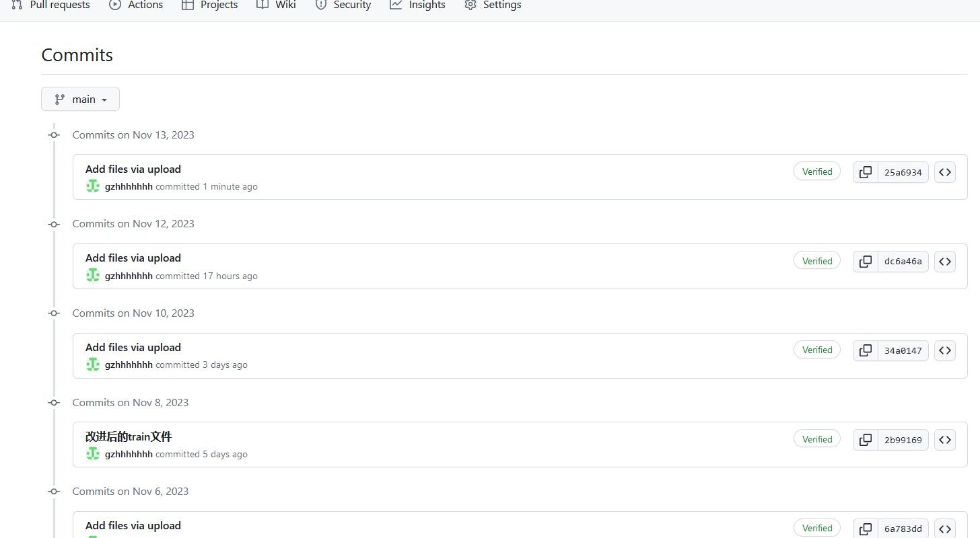Click the avatar beside the 1 minute ago commit
The image size is (980, 538).
click(93, 186)
